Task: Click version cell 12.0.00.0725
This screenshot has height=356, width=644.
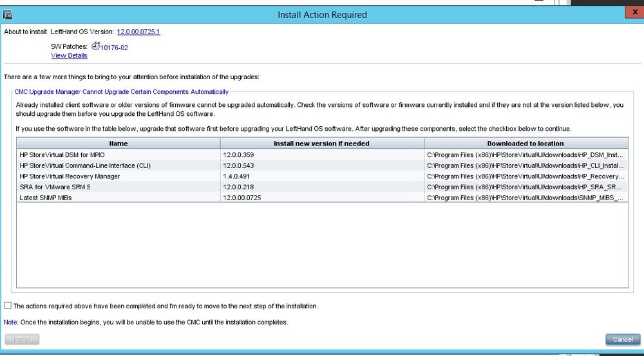Action: (322, 198)
